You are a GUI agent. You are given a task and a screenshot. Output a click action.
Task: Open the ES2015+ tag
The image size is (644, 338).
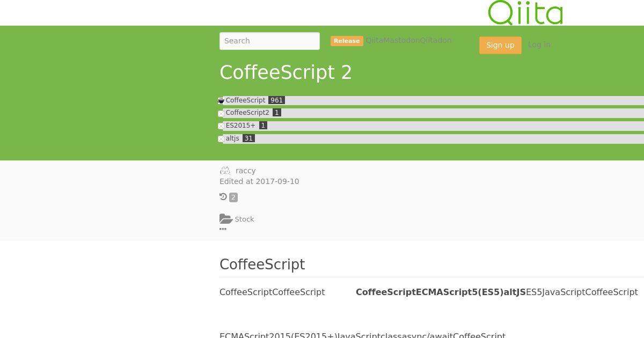click(x=240, y=126)
